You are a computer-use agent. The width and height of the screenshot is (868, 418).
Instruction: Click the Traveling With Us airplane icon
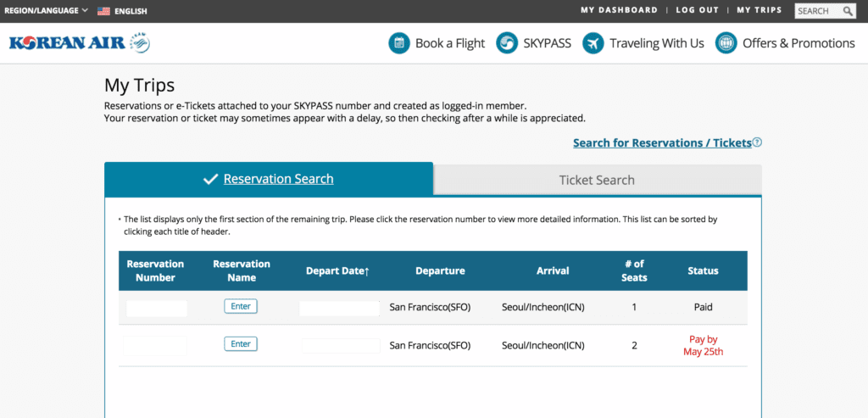point(593,43)
